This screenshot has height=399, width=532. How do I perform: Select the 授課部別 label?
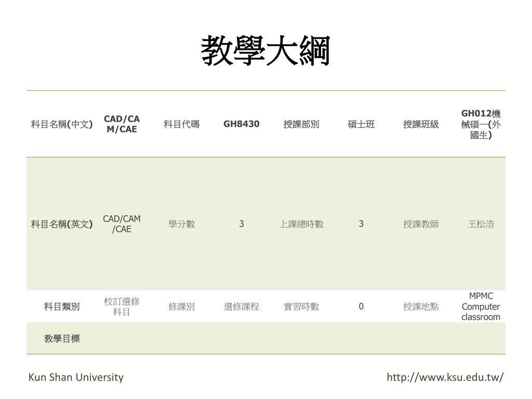coord(301,124)
